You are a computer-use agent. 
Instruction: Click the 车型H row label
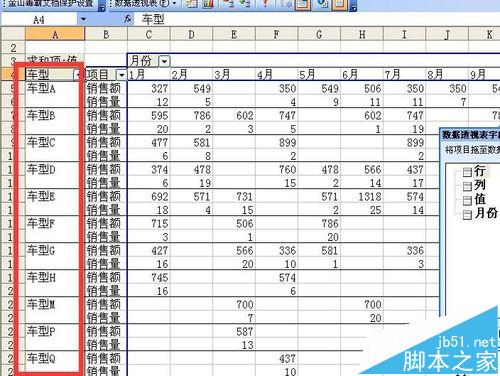(41, 277)
